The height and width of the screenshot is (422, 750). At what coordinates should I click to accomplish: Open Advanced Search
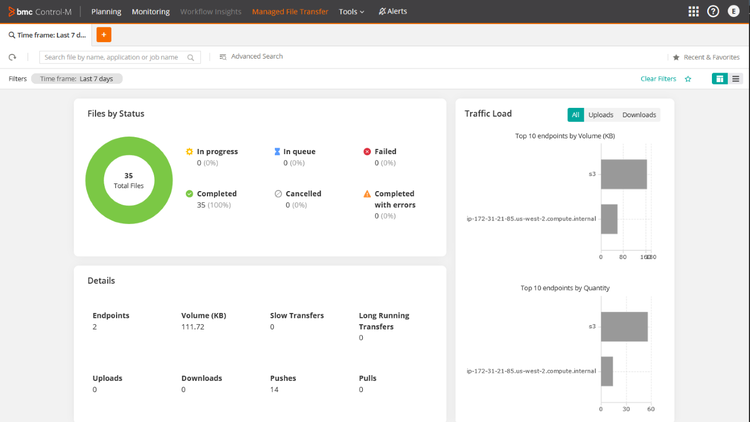pos(251,56)
